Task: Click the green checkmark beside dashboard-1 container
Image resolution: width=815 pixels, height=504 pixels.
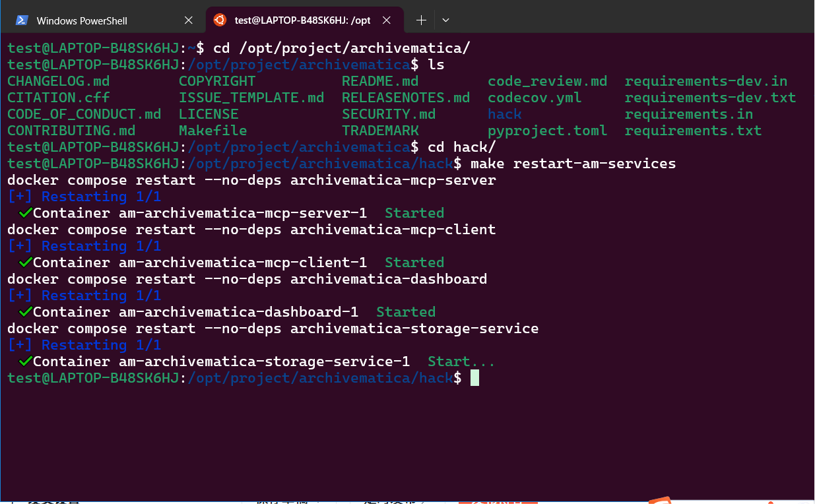Action: click(25, 311)
